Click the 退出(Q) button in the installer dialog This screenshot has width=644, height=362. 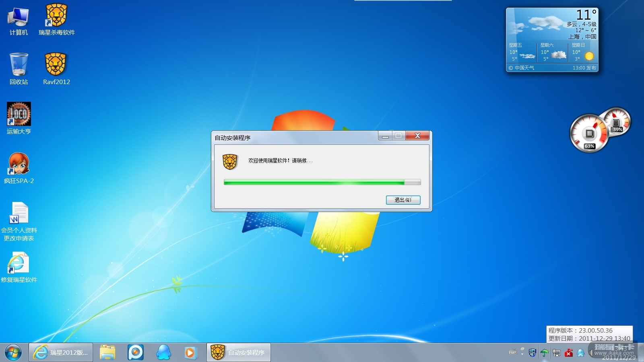tap(403, 200)
